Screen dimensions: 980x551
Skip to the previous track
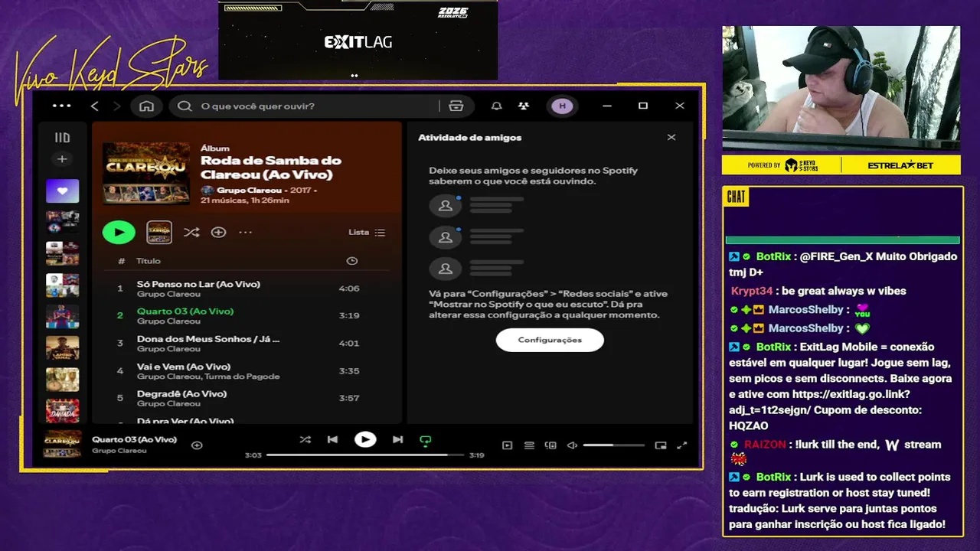click(x=332, y=439)
